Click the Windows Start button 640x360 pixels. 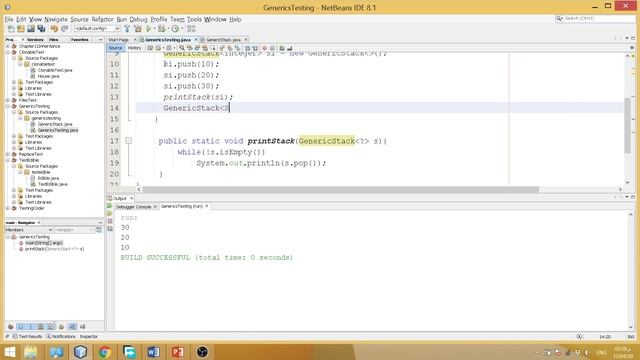click(9, 352)
